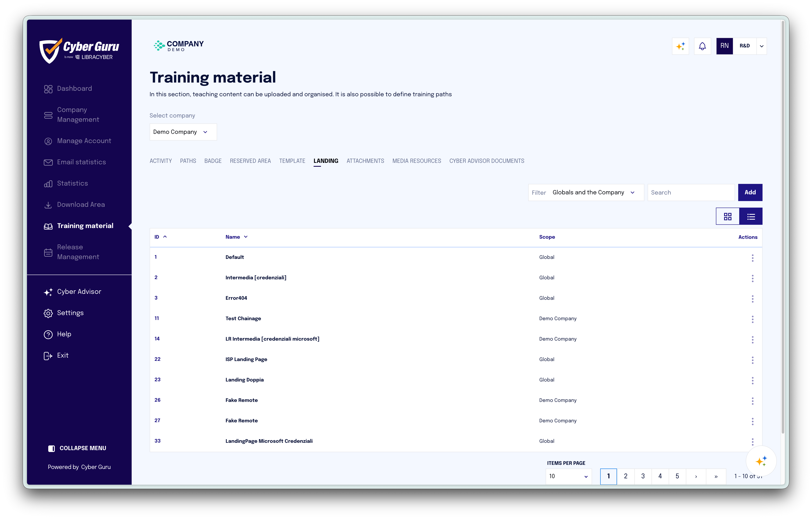Open actions menu for Default row

pyautogui.click(x=752, y=258)
